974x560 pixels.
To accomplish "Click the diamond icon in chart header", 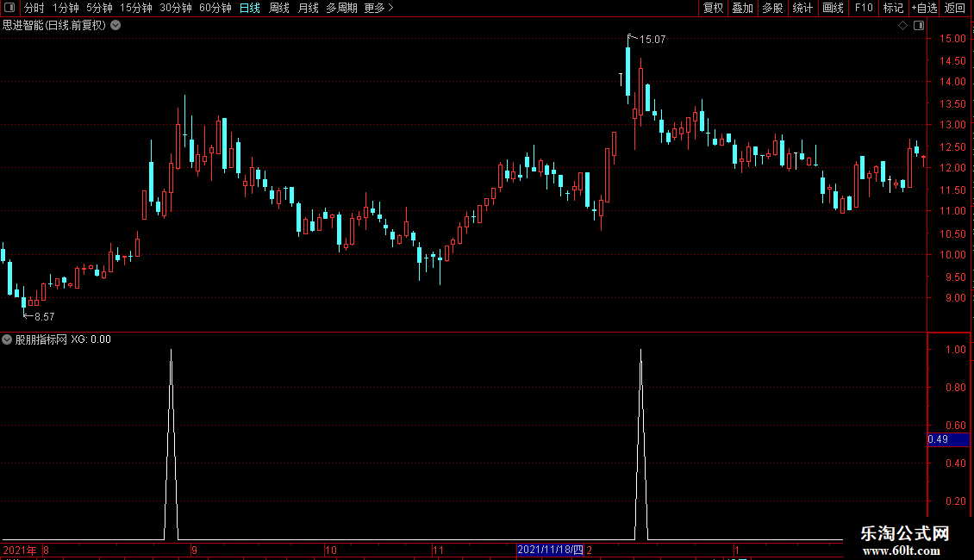I will 902,26.
